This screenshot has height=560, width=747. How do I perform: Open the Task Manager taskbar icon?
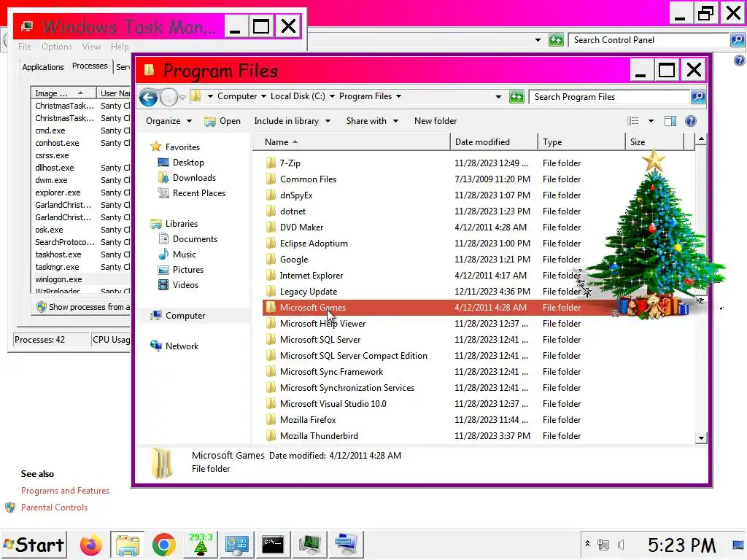click(x=309, y=545)
